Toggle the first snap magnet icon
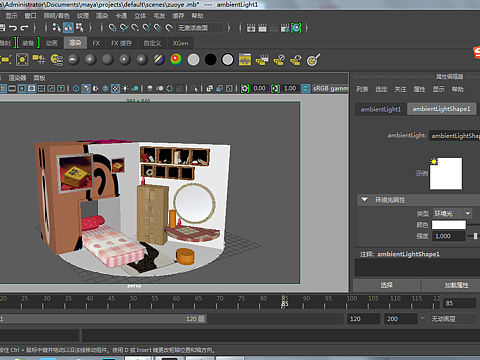The image size is (480, 360). click(x=113, y=28)
